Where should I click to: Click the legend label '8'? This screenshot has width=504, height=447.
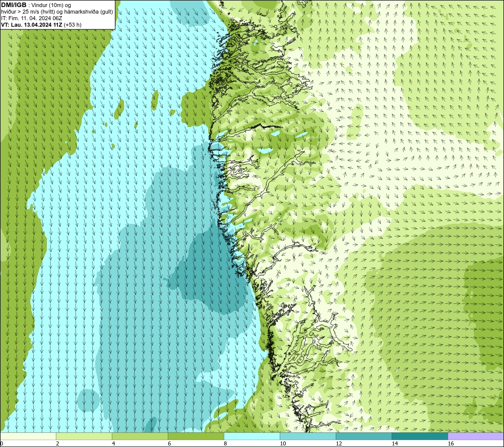coord(225,443)
